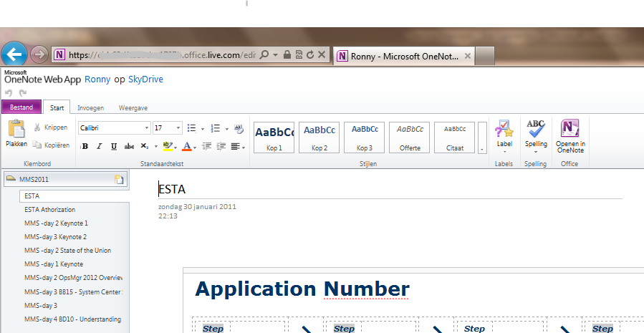Open the Bestand file menu

[x=21, y=107]
